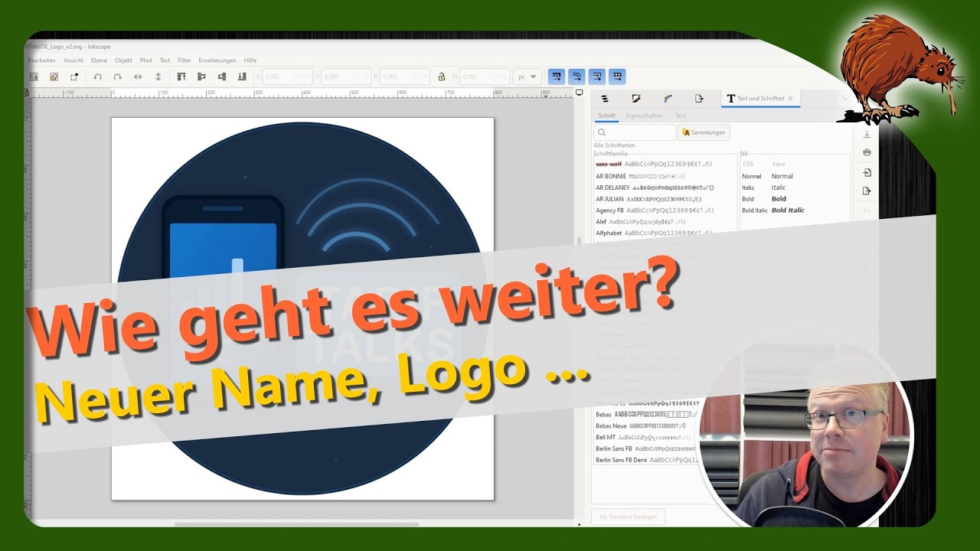Open the Filter menu

185,60
